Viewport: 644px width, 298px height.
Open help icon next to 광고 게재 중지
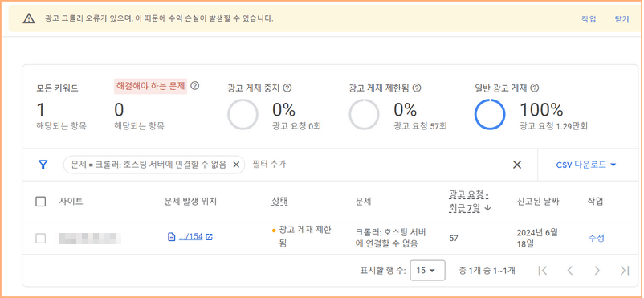287,88
